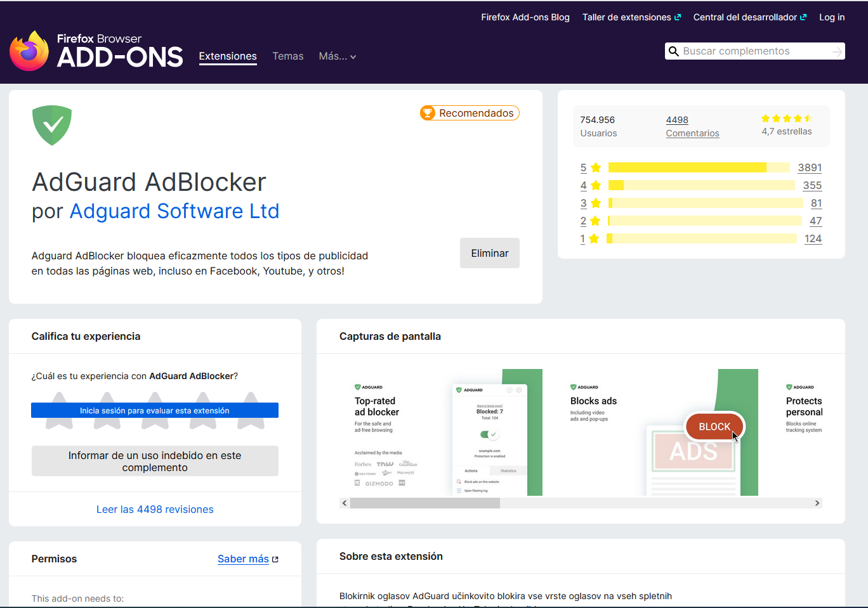Click the screenshots horizontal scrollbar thumb
868x608 pixels.
coord(425,503)
